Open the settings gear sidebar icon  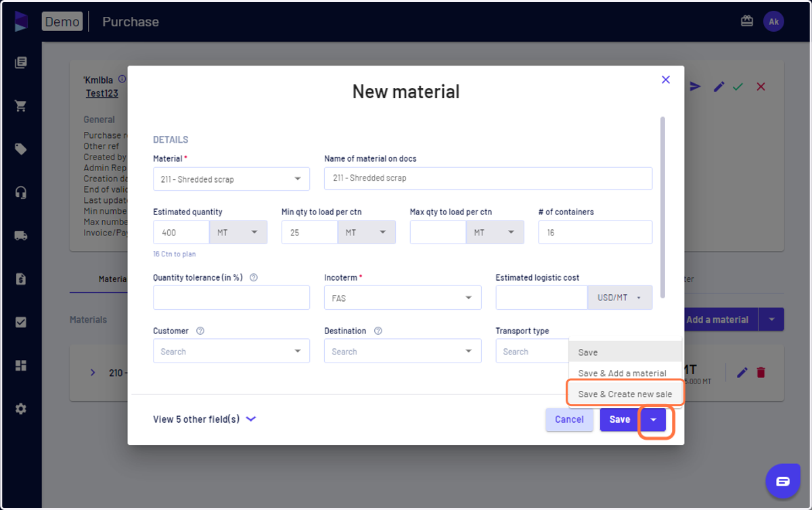pyautogui.click(x=21, y=409)
